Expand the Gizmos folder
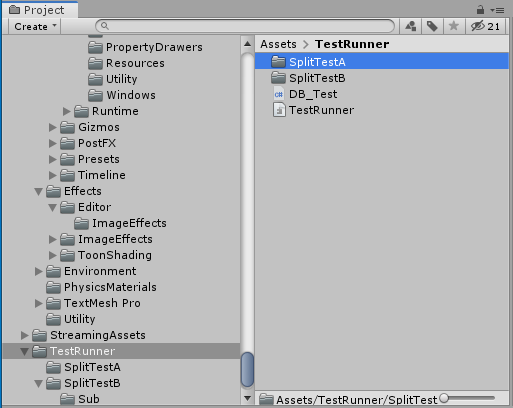Screen dimensions: 513x408 point(53,127)
